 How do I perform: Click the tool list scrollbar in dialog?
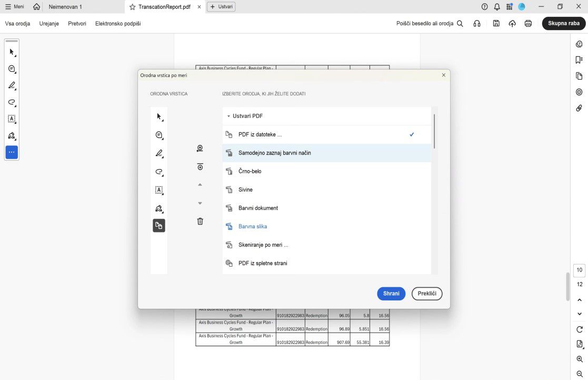[x=434, y=131]
